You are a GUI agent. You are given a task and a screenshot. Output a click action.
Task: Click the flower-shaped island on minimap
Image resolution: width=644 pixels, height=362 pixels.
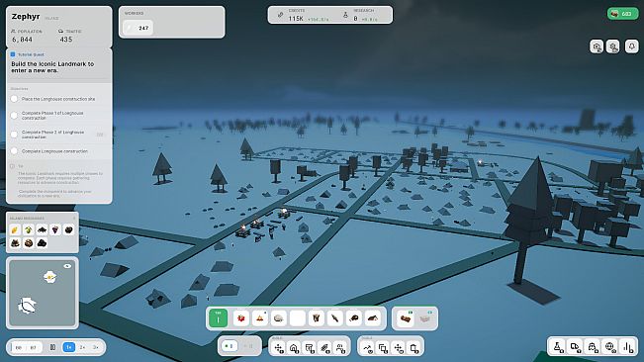(x=49, y=277)
